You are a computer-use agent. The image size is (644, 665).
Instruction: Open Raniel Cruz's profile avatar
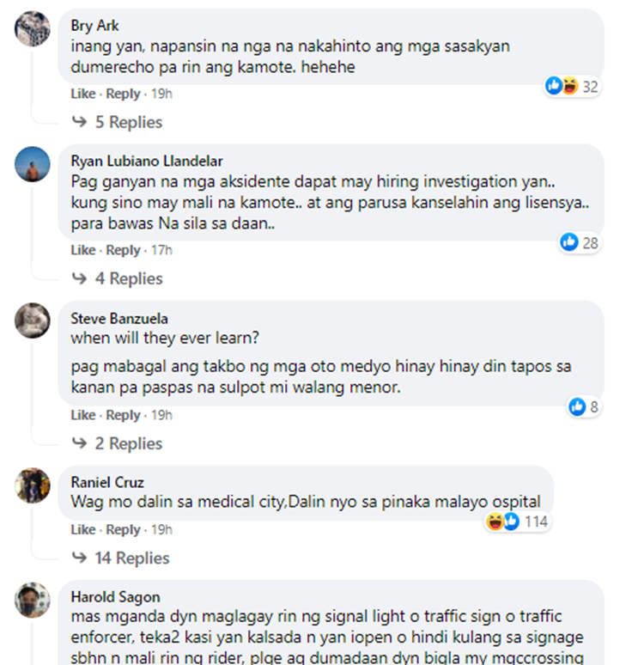click(x=33, y=485)
